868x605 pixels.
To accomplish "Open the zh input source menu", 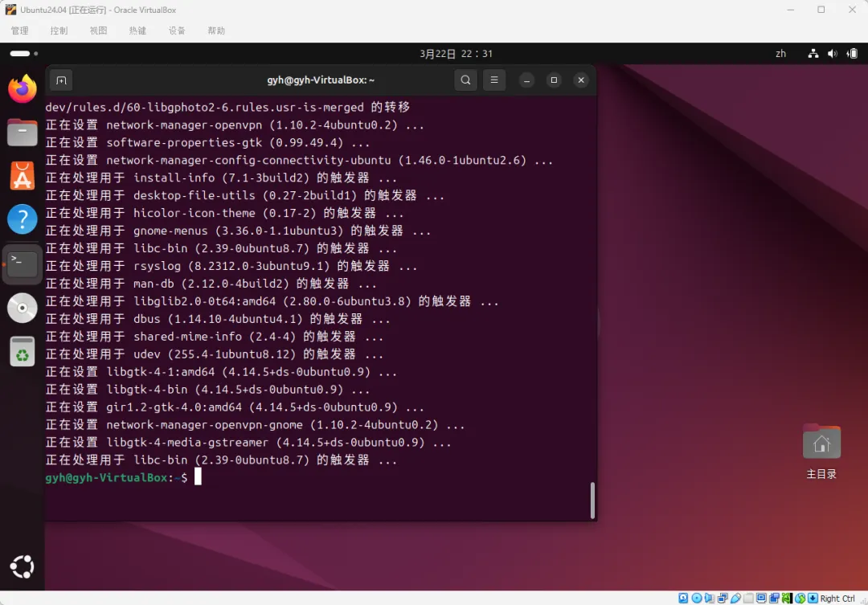I will (780, 54).
